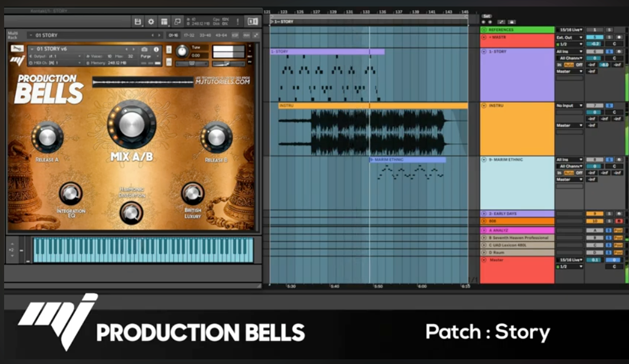Switch to rack page 17-32
The height and width of the screenshot is (364, 629).
pyautogui.click(x=189, y=35)
